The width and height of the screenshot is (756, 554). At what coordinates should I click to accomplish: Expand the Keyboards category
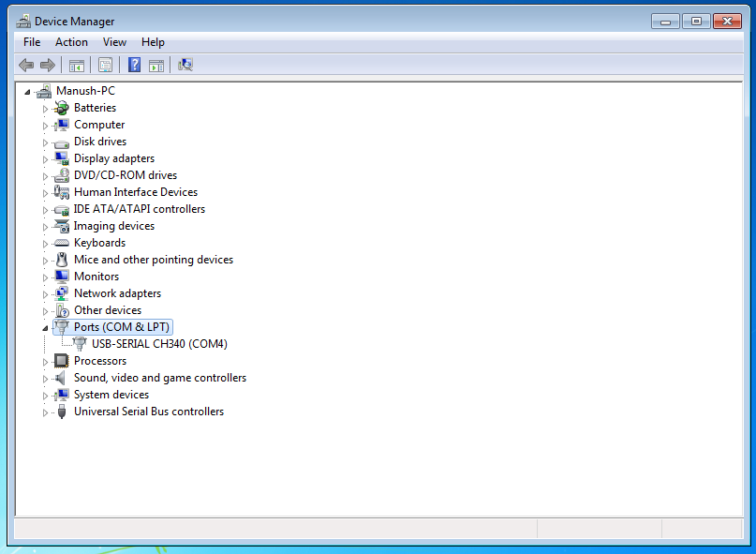(x=45, y=242)
